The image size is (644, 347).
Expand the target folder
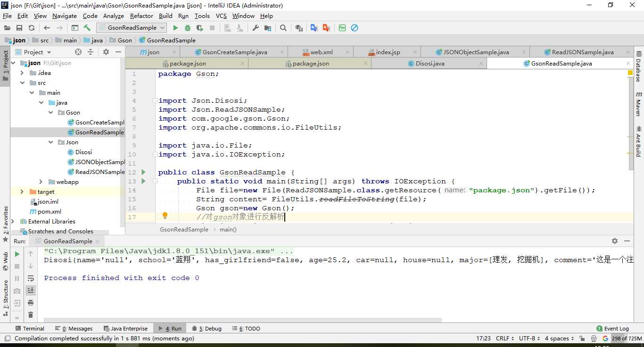(x=22, y=192)
